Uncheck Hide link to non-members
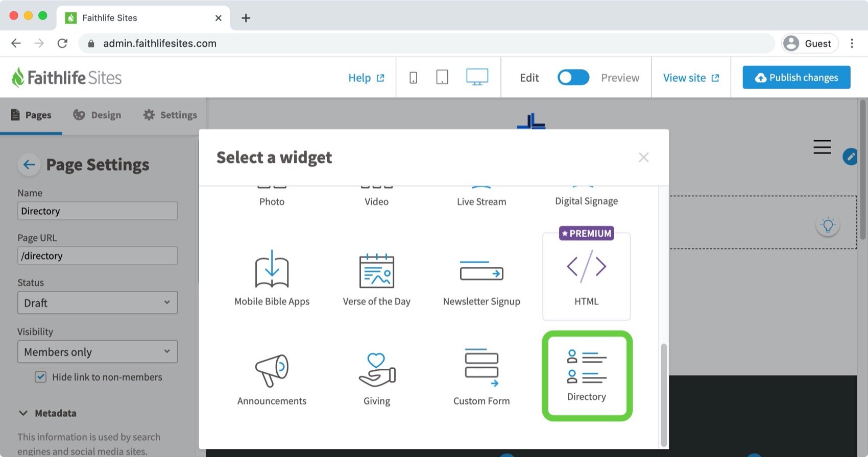Image resolution: width=868 pixels, height=457 pixels. tap(40, 377)
